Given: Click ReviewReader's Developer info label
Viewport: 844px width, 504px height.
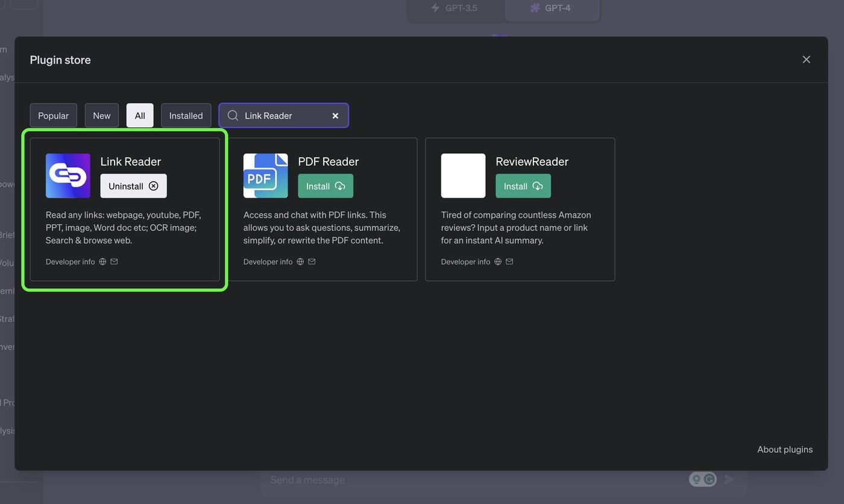Looking at the screenshot, I should point(465,262).
